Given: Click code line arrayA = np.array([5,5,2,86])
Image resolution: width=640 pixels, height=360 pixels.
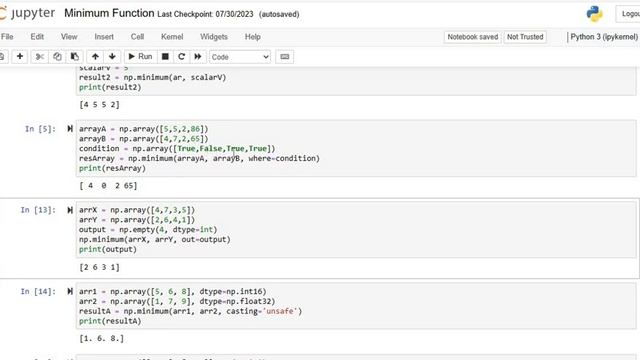Looking at the screenshot, I should [144, 129].
